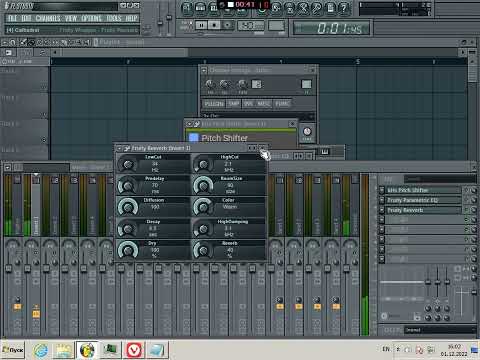Image resolution: width=480 pixels, height=360 pixels.
Task: Click the LowCut knob in Reeverb
Action: tap(127, 164)
